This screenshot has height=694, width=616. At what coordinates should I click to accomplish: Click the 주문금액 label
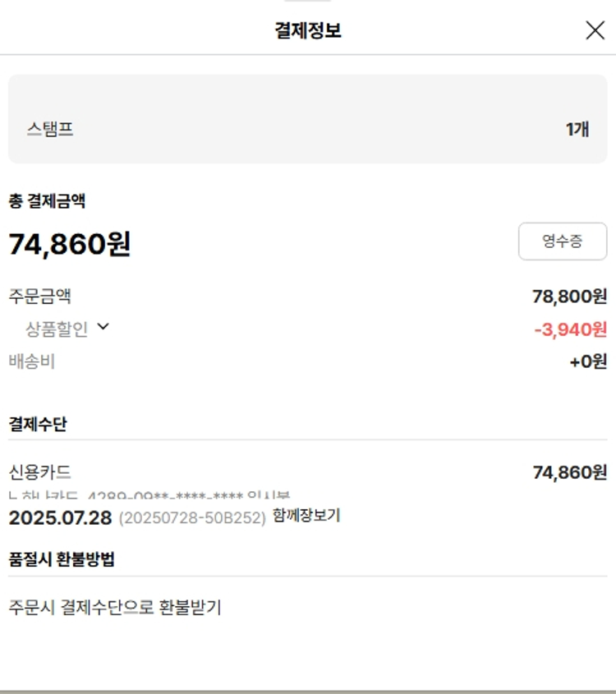pyautogui.click(x=39, y=296)
